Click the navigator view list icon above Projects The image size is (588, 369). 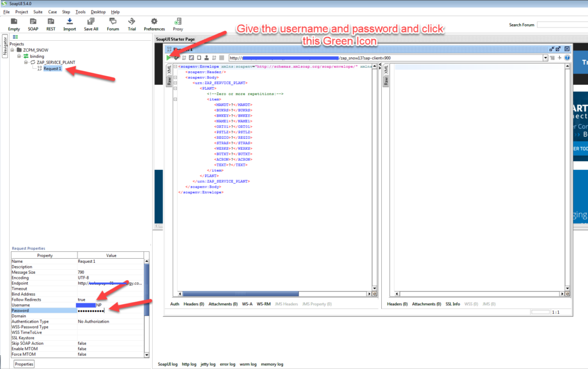(16, 37)
